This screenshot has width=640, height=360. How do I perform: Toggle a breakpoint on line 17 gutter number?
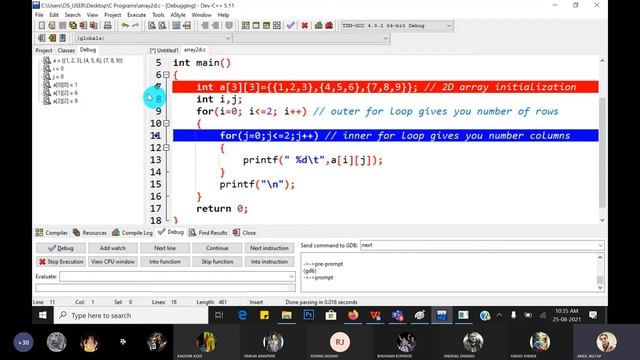click(x=156, y=209)
